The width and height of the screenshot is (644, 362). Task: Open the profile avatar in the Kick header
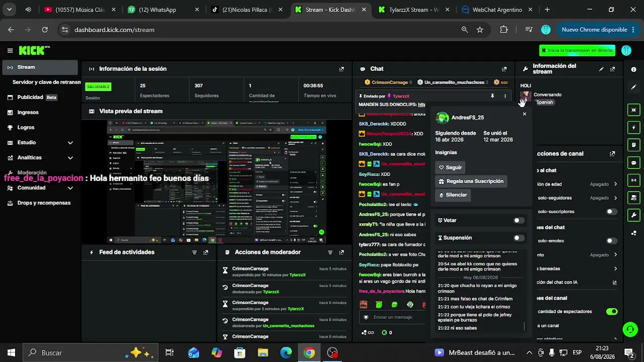click(626, 50)
